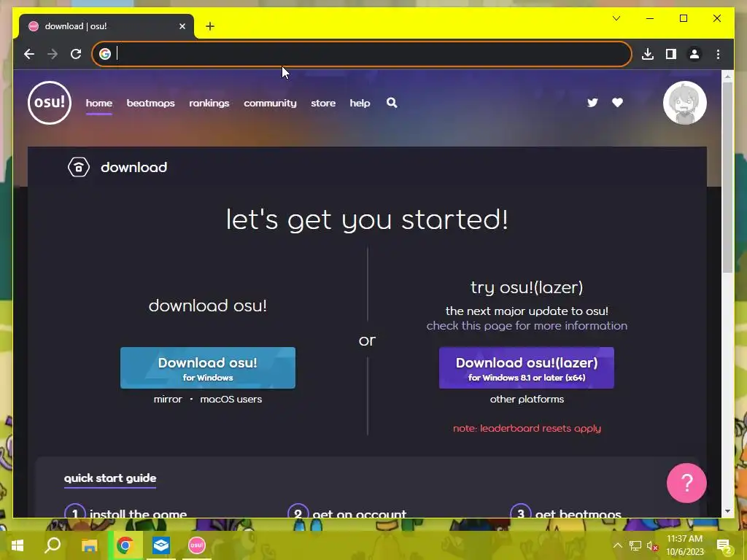Click the scrollbar up arrow
747x560 pixels.
click(727, 76)
